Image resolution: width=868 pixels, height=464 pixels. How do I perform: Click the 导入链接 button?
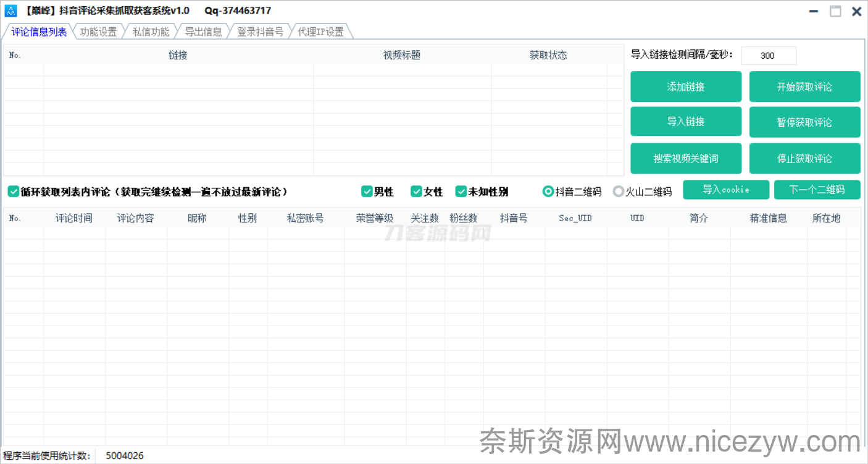(686, 122)
